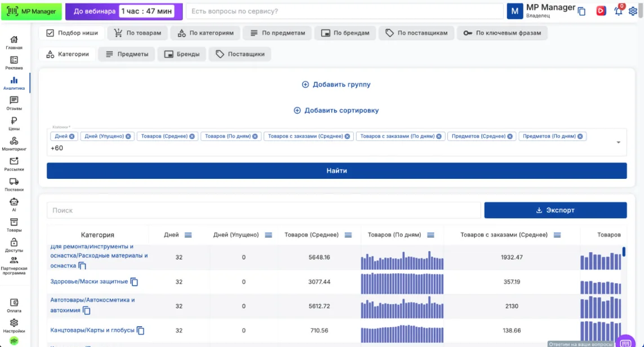644x347 pixels.
Task: Open the Дней column header menu
Action: [188, 235]
